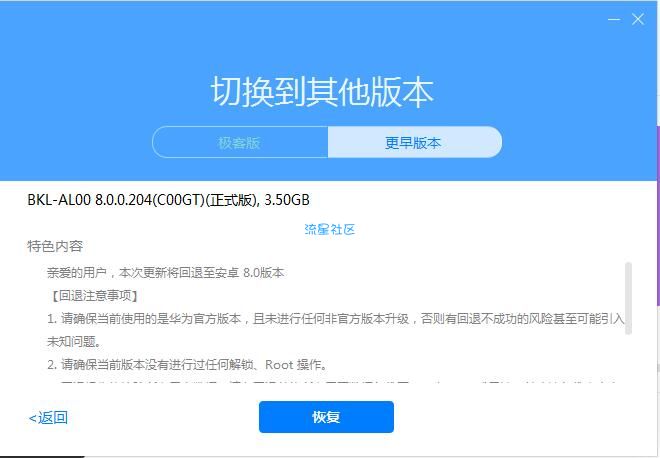Switch to the 极客版 tab
Screen dimensions: 660x458
tap(240, 142)
